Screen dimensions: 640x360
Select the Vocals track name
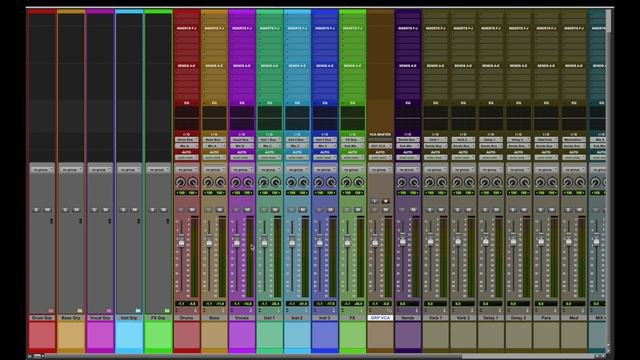coord(242,318)
